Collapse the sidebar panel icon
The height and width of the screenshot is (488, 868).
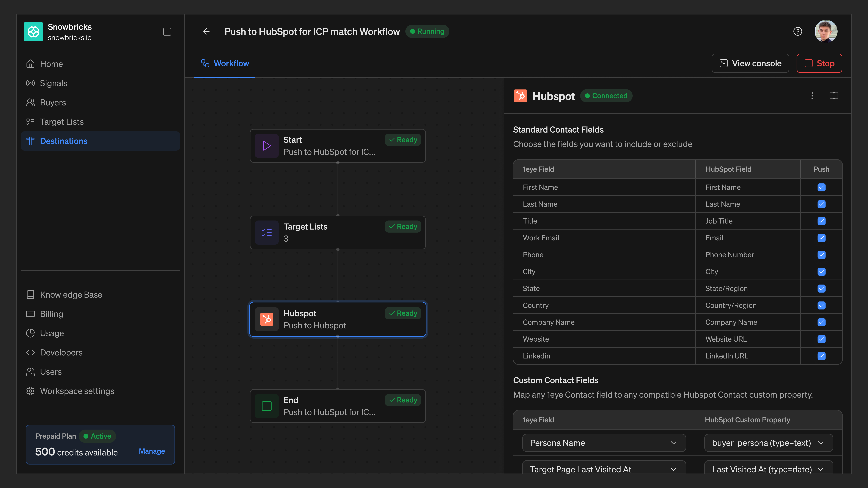coord(167,32)
